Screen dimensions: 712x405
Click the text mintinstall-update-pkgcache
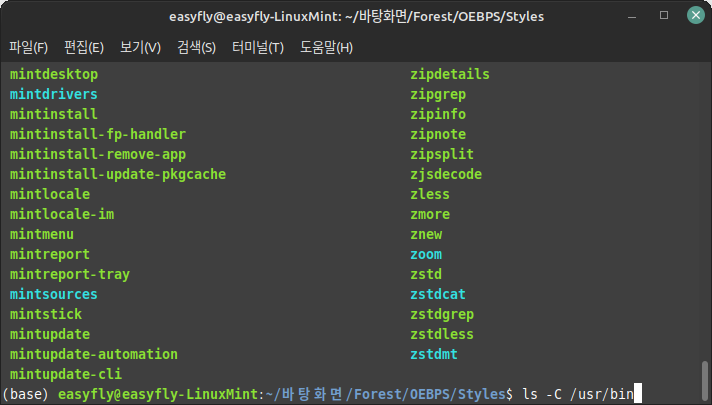point(118,174)
